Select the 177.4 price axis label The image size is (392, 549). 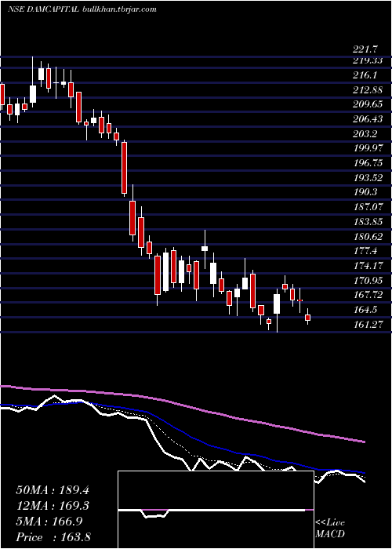tap(365, 251)
